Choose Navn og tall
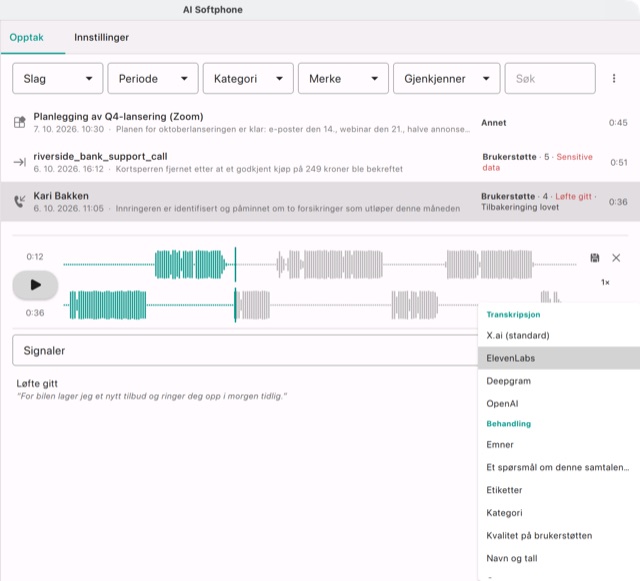 click(559, 558)
